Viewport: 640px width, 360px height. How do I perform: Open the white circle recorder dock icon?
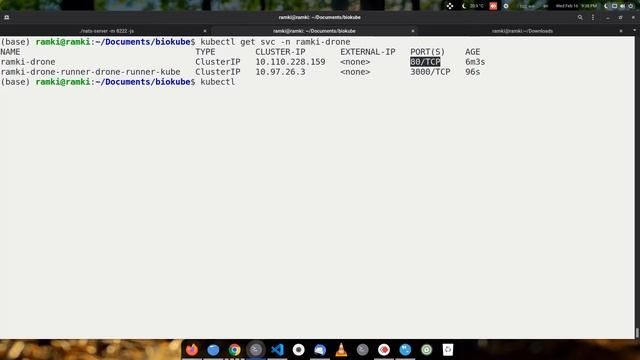(x=298, y=350)
